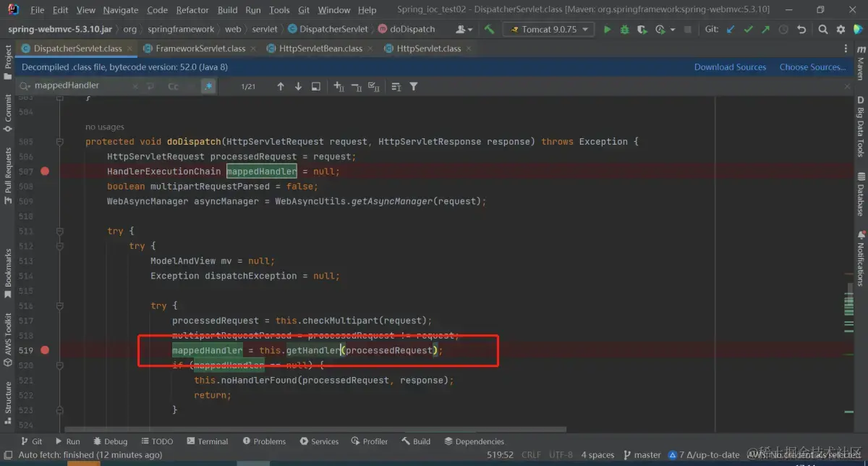Open the Dependencies tool window
The height and width of the screenshot is (466, 868).
[x=474, y=441]
